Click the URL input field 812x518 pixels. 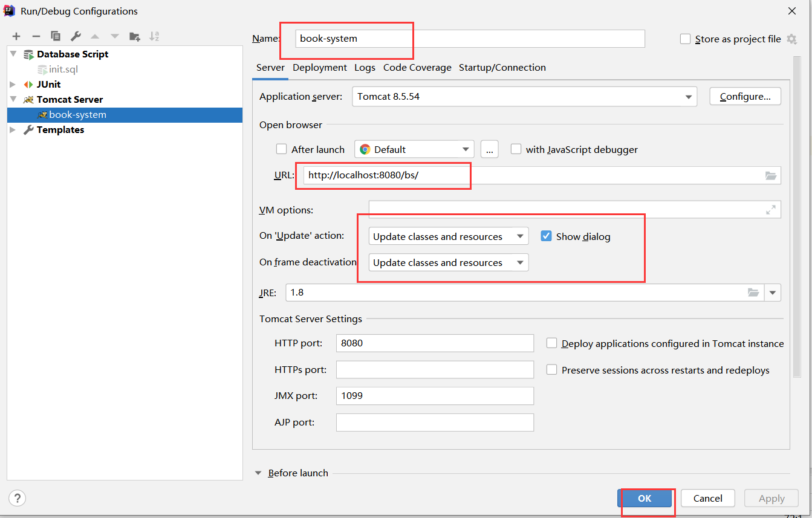pos(542,175)
